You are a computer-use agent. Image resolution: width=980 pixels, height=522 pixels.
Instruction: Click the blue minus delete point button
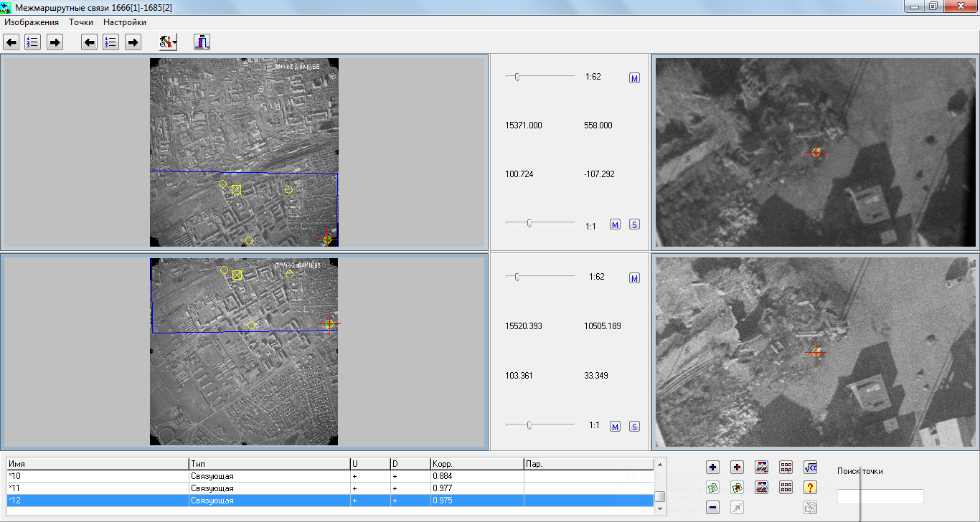(x=713, y=508)
